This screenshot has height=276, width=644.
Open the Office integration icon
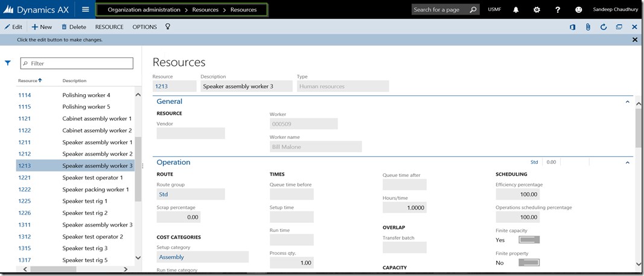[572, 27]
